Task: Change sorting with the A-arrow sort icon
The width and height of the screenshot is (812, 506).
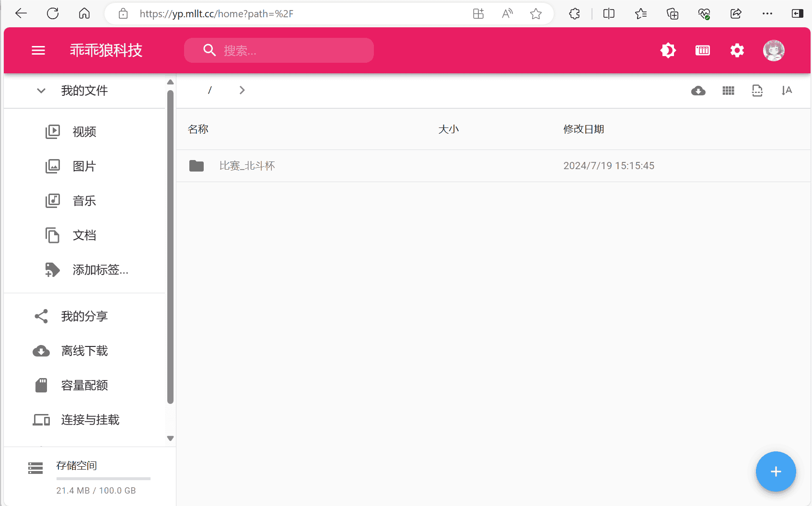Action: click(x=787, y=90)
